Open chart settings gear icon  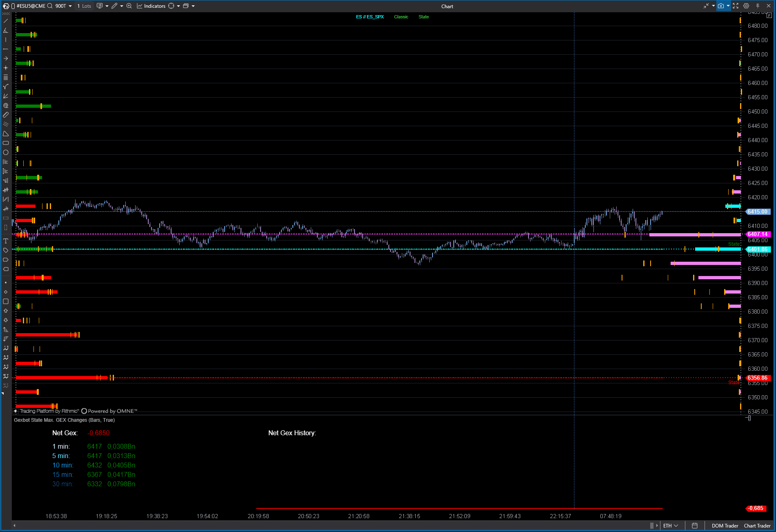pos(746,6)
